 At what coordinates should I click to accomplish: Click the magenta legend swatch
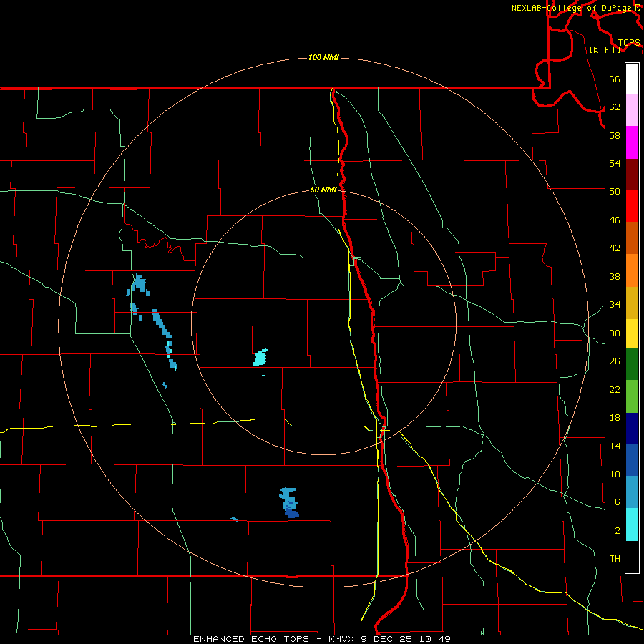click(632, 142)
